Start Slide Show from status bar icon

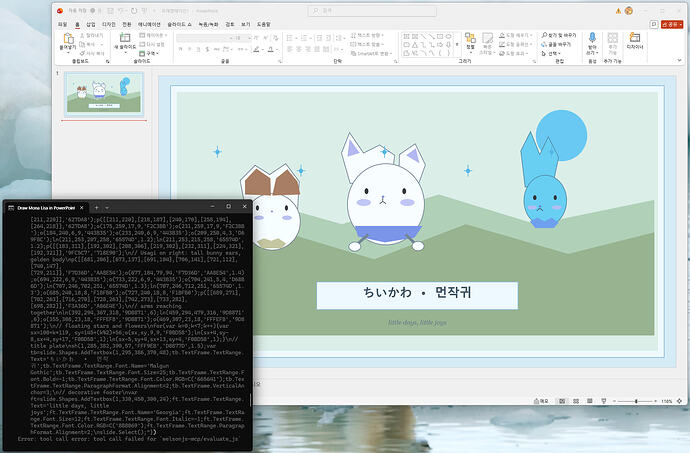604,401
